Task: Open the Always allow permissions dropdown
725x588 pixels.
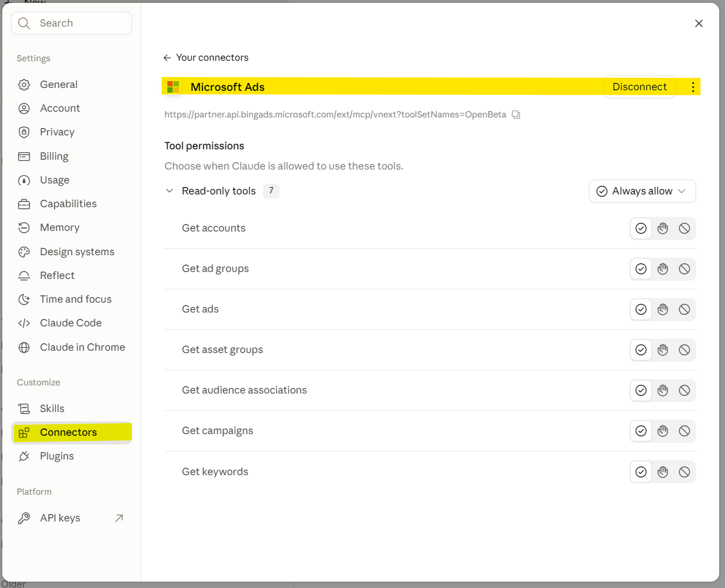Action: click(642, 191)
